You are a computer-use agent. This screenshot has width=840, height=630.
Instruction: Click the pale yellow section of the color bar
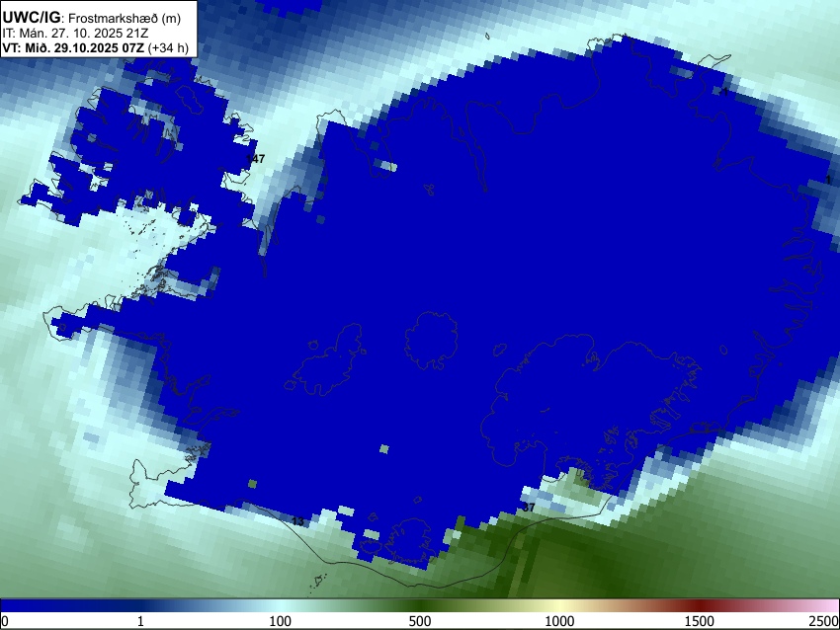click(x=559, y=605)
